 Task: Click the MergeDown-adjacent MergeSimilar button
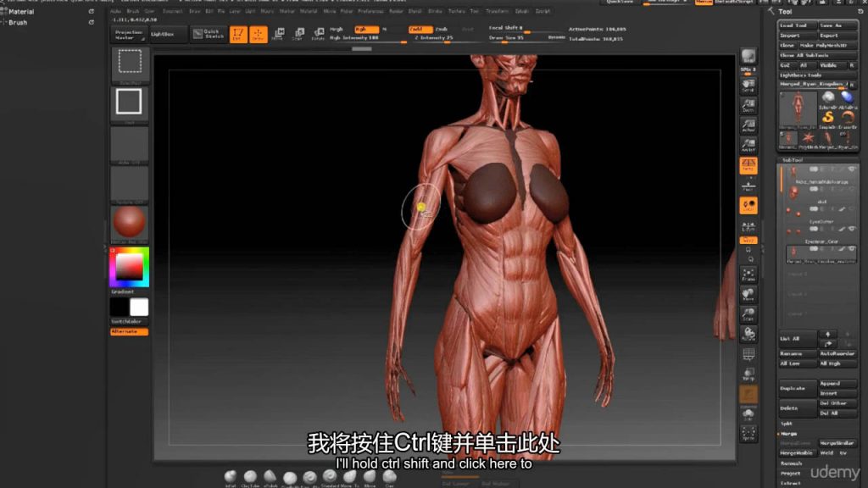click(x=838, y=443)
